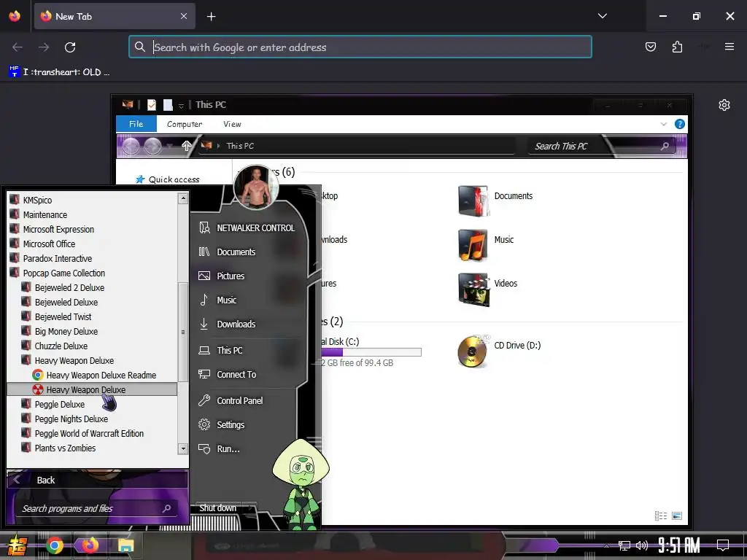Viewport: 747px width, 560px height.
Task: Open the taskbar volume icon
Action: (x=642, y=545)
